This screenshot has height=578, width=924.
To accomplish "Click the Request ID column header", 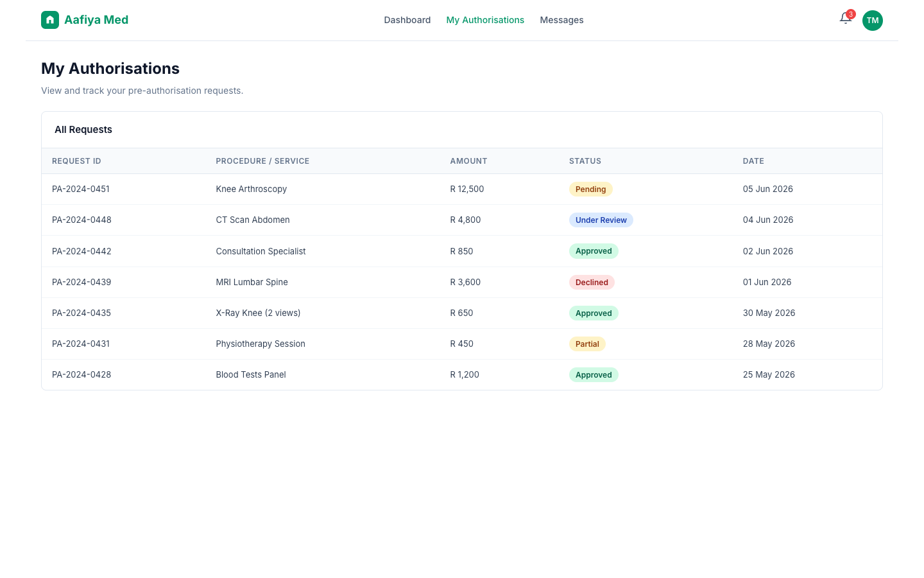I will click(x=76, y=161).
